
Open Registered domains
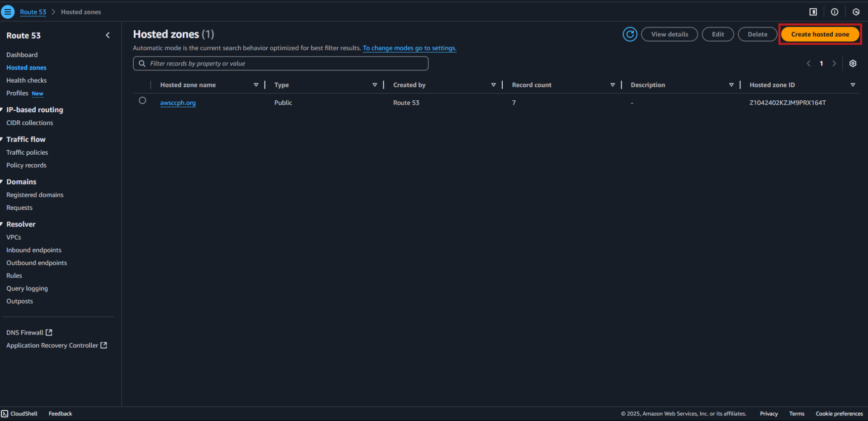tap(35, 195)
